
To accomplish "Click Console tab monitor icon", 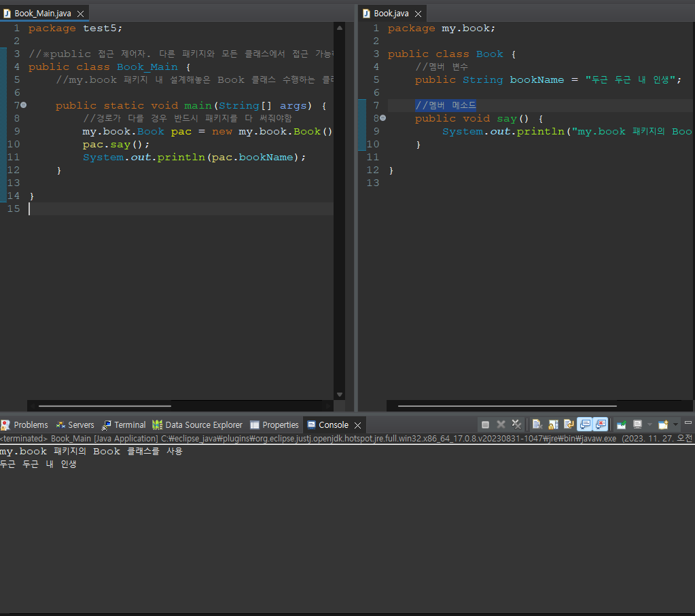I will coord(311,425).
